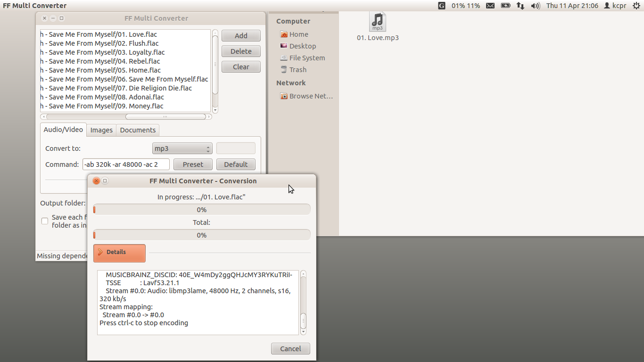Open the clock showing Thu 11 Apr 21:06
Image resolution: width=644 pixels, height=362 pixels.
[572, 6]
